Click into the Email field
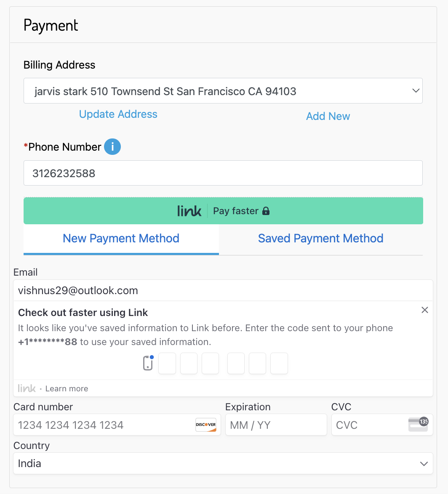Viewport: 448px width, 494px height. (223, 290)
